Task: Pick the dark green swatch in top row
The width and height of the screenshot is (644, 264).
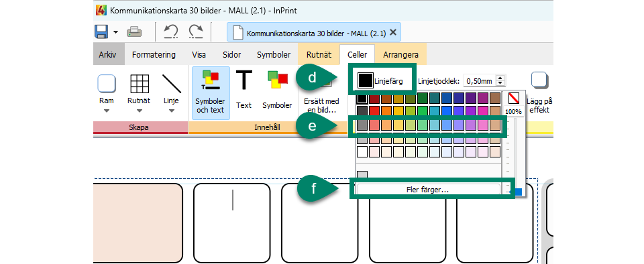Action: point(423,98)
